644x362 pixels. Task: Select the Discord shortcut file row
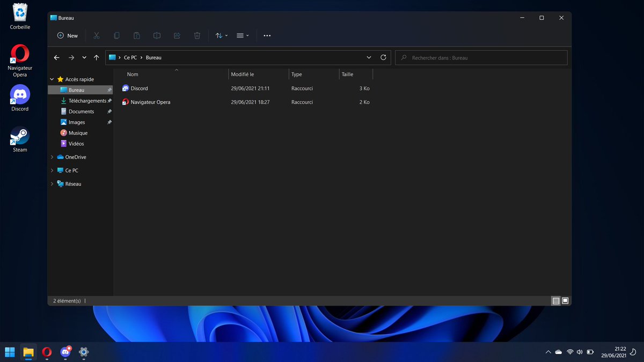pyautogui.click(x=246, y=88)
